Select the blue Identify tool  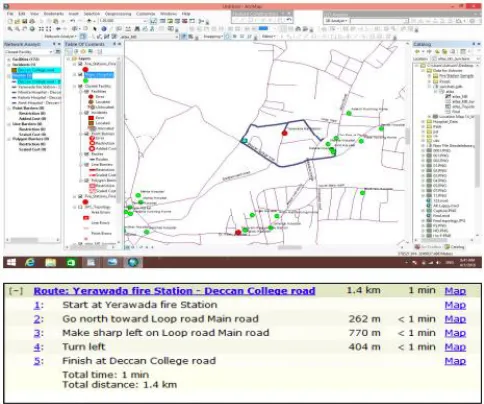tap(104, 29)
